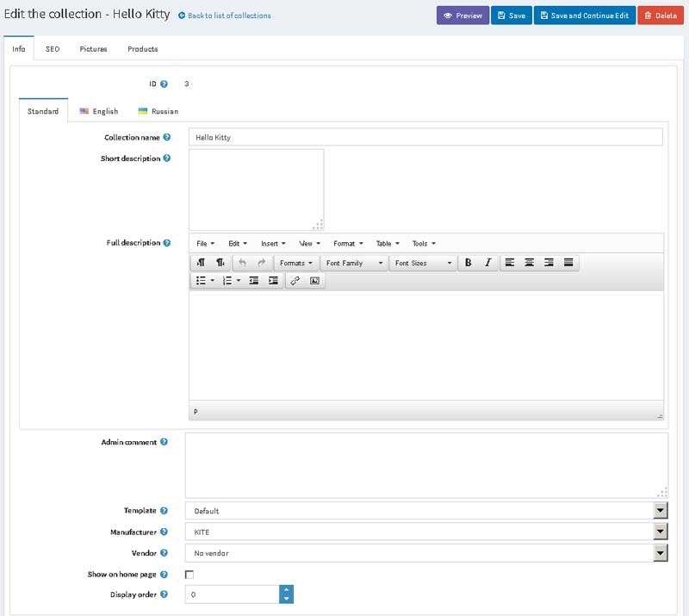689x616 pixels.
Task: Open the editor View menu
Action: 309,244
